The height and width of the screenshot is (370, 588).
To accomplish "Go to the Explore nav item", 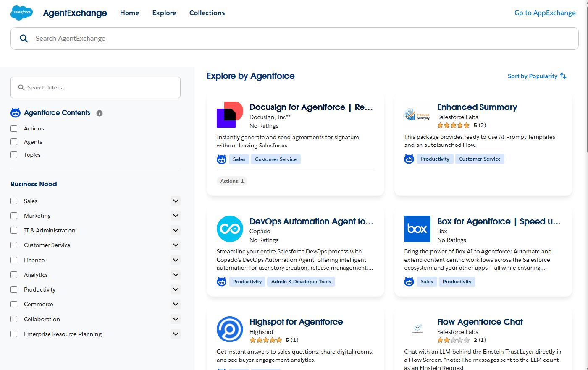I will tap(164, 13).
